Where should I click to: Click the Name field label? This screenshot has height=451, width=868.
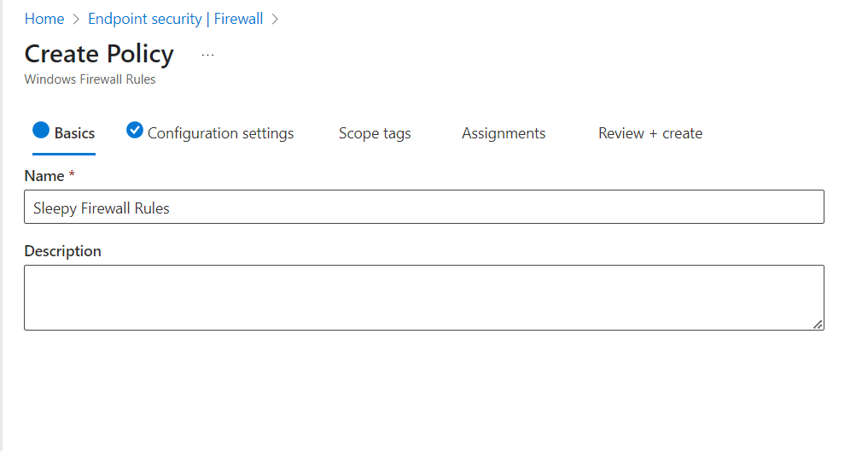44,176
